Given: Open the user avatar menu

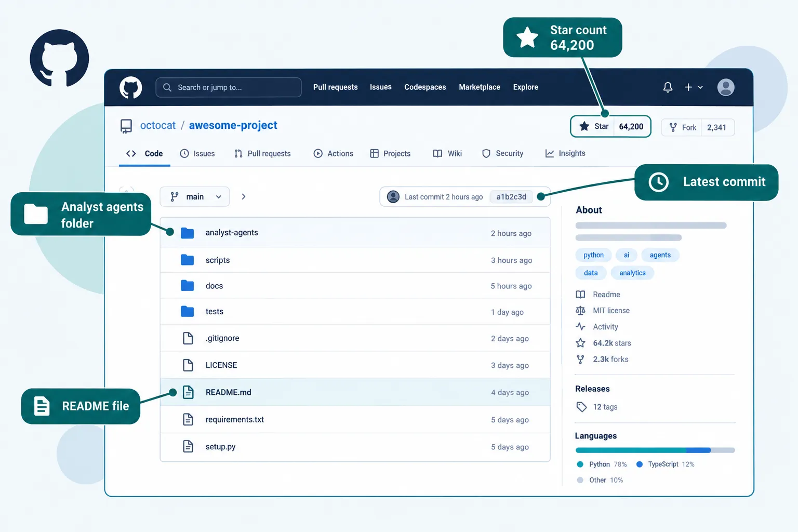Looking at the screenshot, I should 726,87.
